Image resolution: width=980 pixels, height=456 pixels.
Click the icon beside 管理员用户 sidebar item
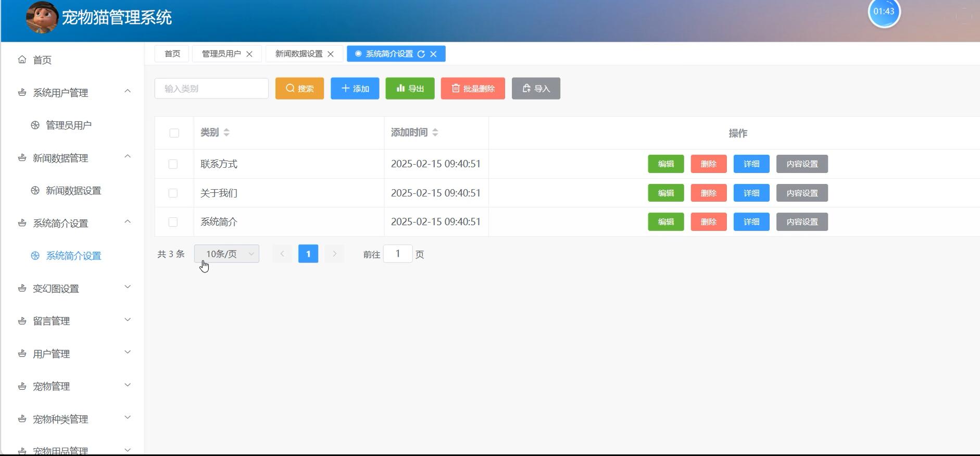[35, 125]
